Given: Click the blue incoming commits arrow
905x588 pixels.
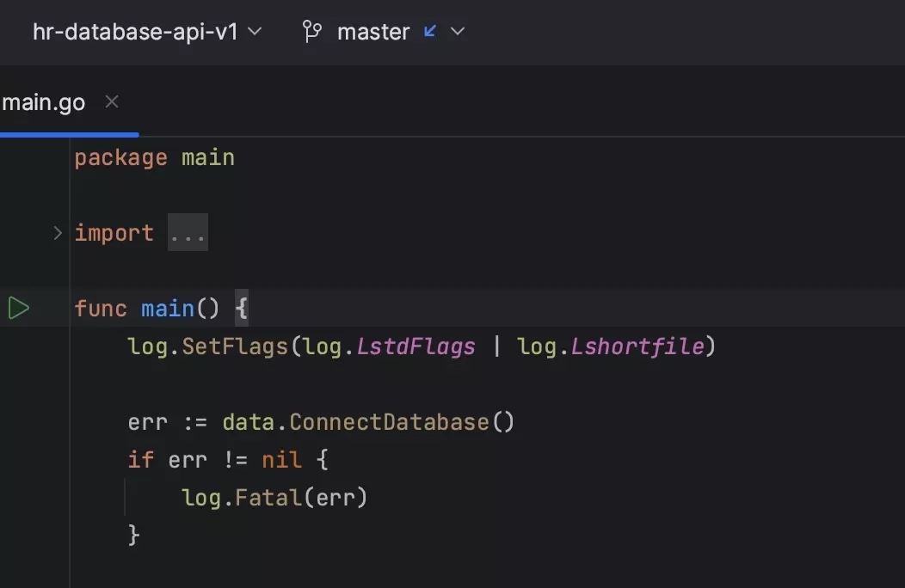Looking at the screenshot, I should [430, 32].
